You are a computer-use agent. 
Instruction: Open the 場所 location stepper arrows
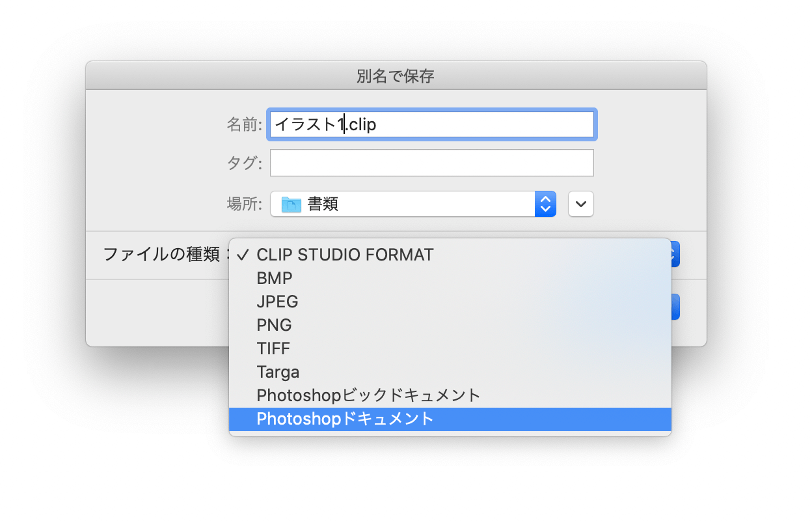tap(545, 203)
